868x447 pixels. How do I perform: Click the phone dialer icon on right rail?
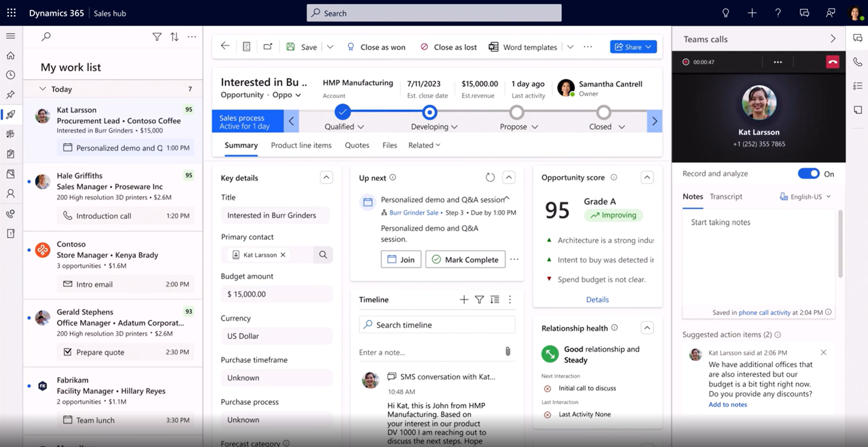[858, 62]
